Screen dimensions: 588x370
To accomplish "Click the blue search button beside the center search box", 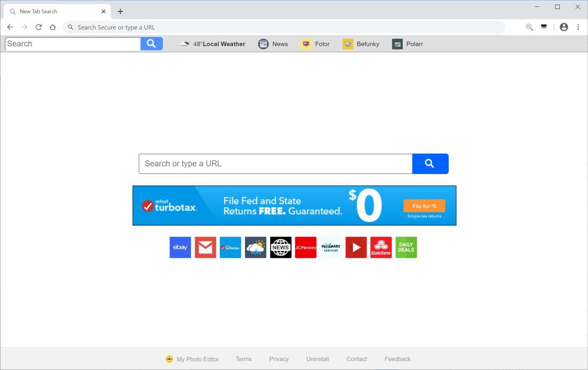I will 430,164.
